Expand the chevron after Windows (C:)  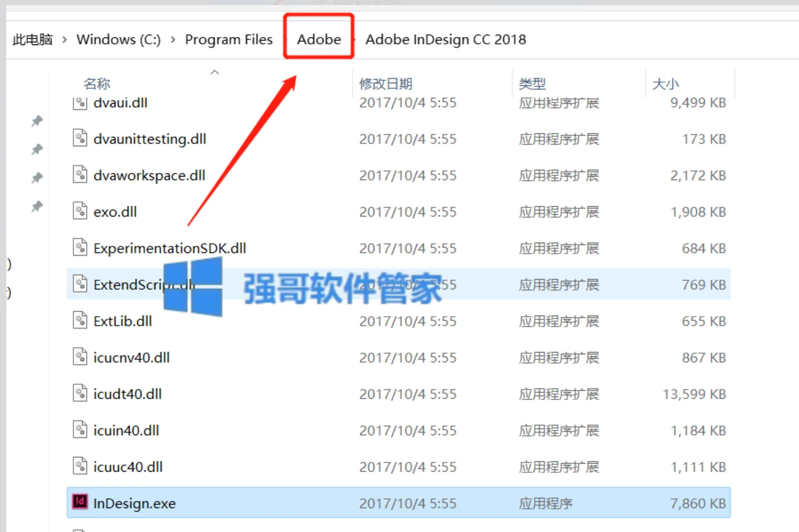point(173,39)
